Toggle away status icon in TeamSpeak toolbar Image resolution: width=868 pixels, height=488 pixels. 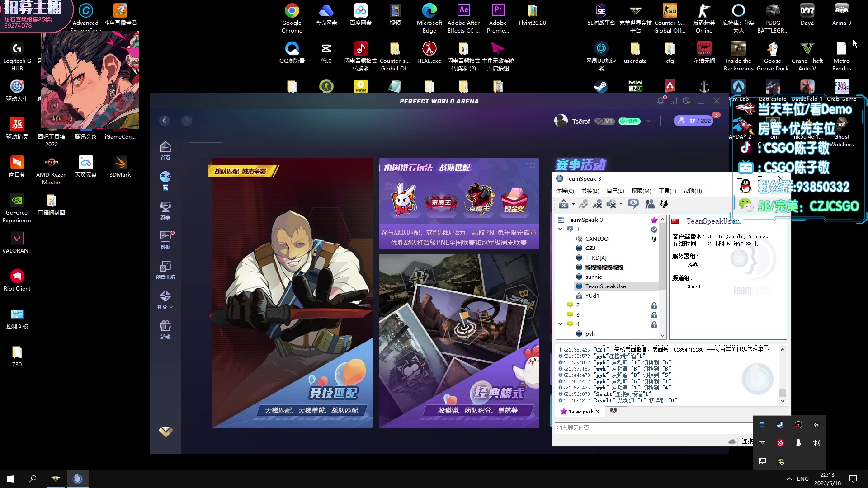(x=563, y=204)
